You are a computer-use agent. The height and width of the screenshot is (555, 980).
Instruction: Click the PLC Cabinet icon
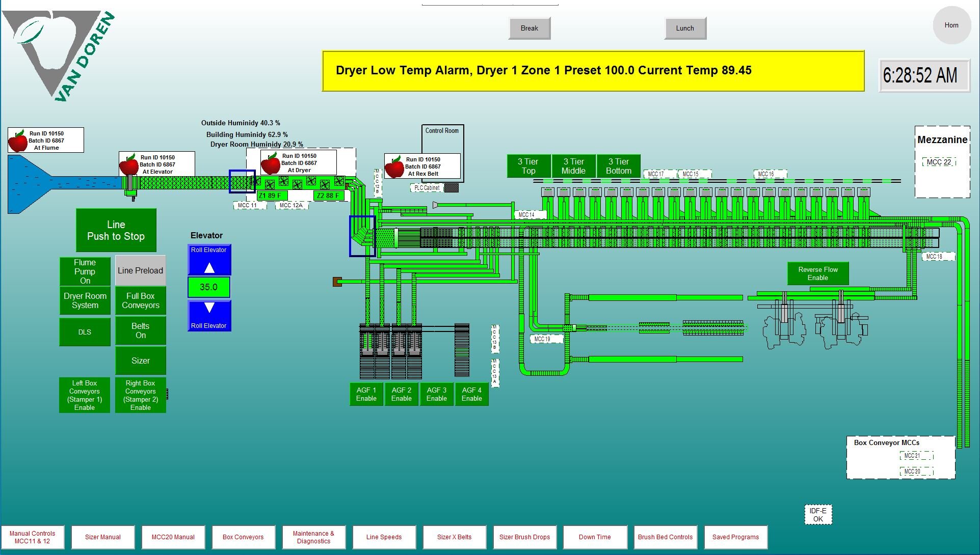451,188
